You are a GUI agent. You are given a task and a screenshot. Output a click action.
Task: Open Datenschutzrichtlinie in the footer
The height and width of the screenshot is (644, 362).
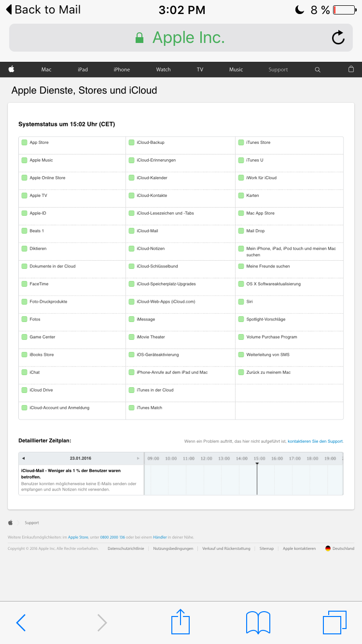pos(125,548)
